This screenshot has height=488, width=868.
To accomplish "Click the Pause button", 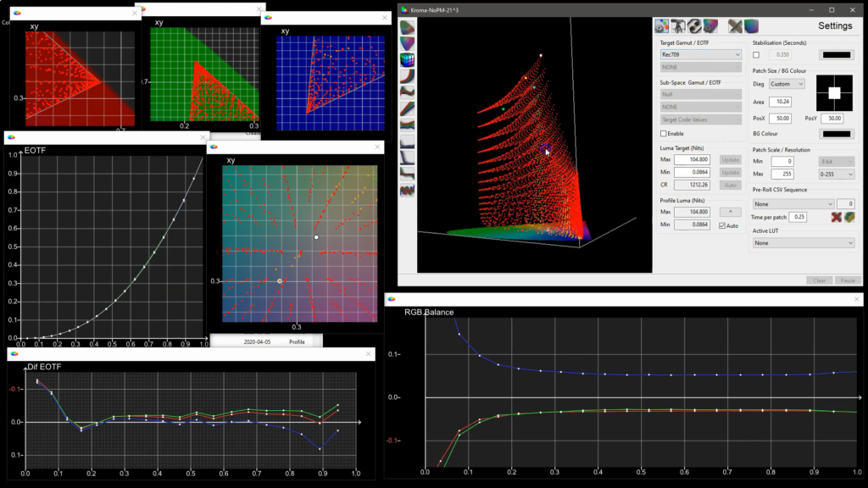I will 848,280.
